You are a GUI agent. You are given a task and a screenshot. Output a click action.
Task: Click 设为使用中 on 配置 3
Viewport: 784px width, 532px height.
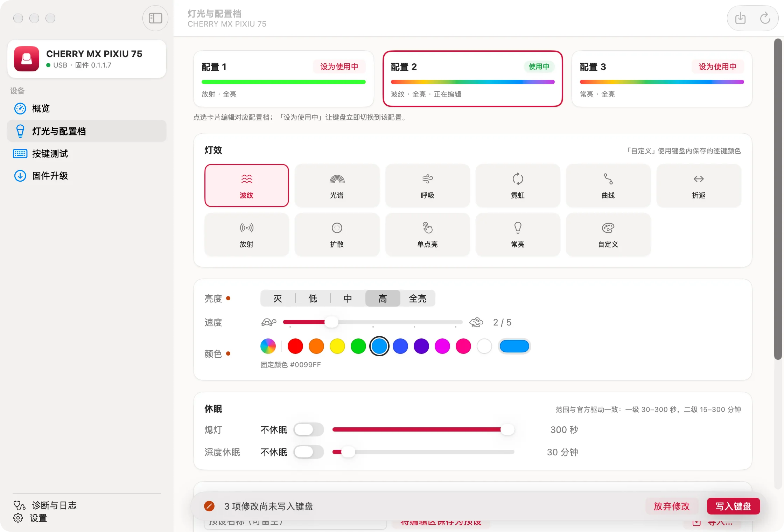click(717, 66)
